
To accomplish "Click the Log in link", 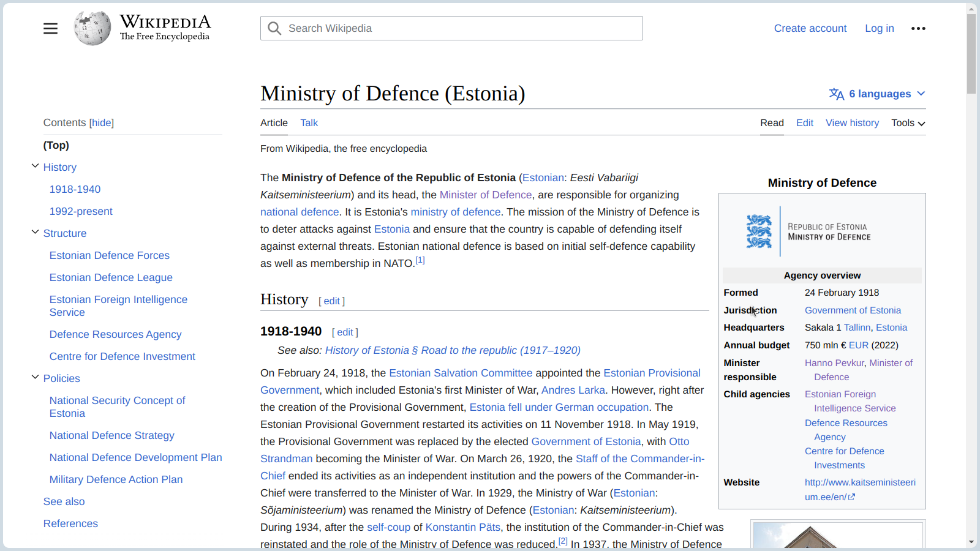I will pos(880,29).
